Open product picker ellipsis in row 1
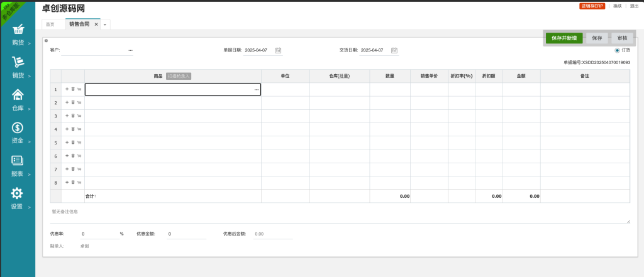Image resolution: width=644 pixels, height=277 pixels. click(257, 89)
